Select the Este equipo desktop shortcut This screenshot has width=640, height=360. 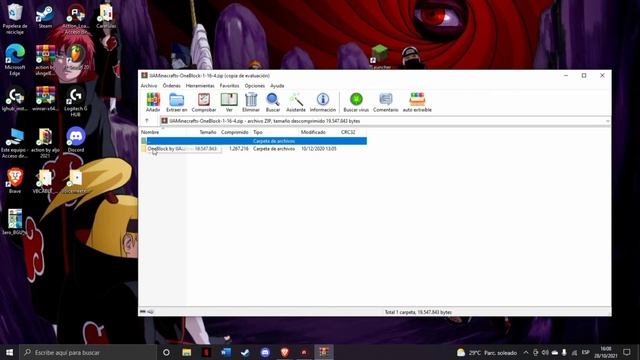15,143
